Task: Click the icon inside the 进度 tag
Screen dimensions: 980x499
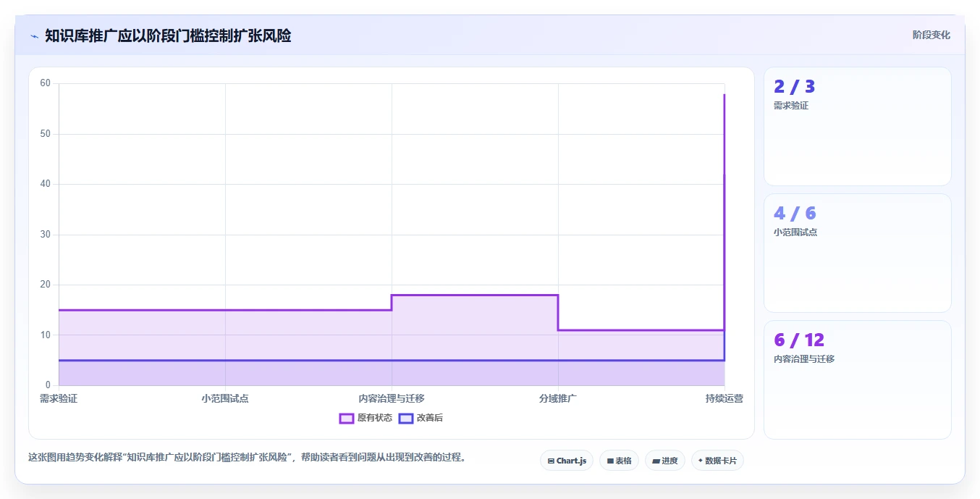Action: point(656,461)
